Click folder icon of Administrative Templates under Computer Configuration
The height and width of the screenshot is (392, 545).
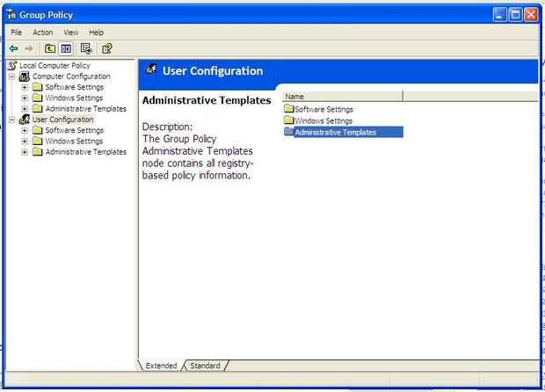click(37, 108)
